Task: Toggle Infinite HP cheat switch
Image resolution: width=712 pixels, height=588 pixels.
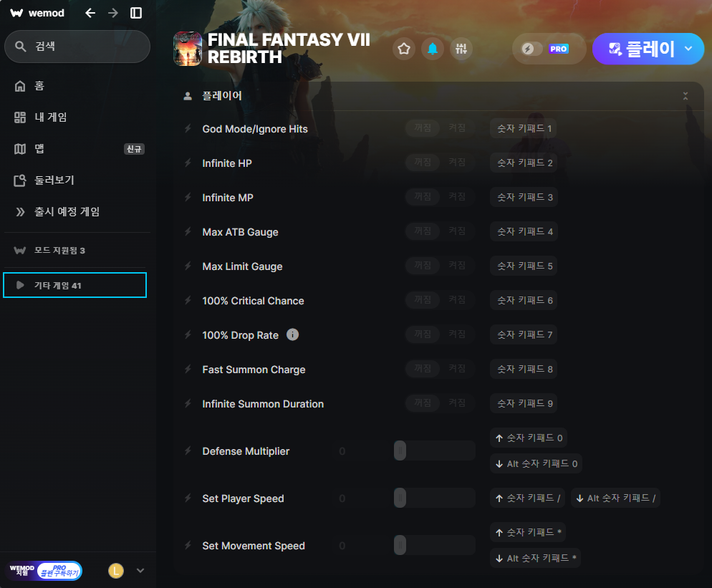Action: pyautogui.click(x=440, y=162)
